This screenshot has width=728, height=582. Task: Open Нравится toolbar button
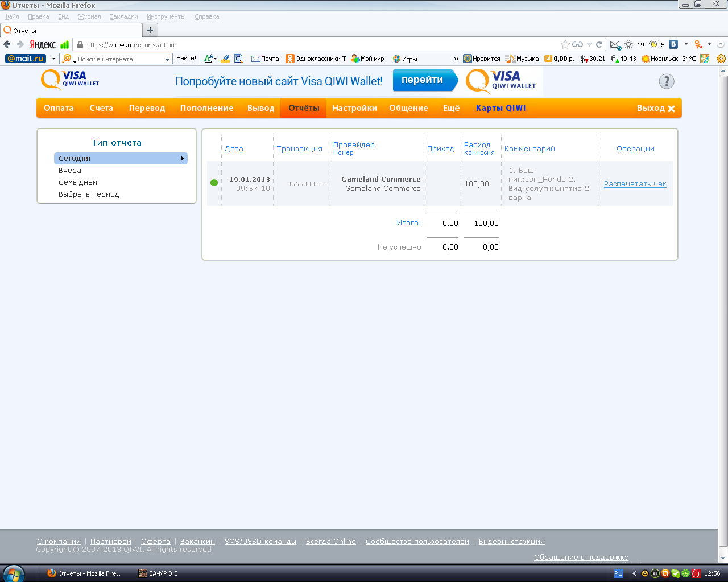[x=482, y=59]
